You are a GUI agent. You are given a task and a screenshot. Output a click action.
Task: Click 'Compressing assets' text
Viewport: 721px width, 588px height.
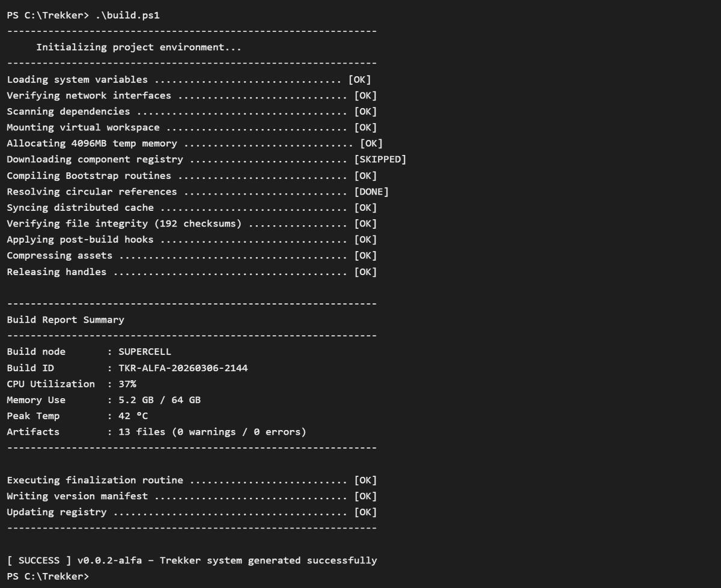pyautogui.click(x=59, y=255)
